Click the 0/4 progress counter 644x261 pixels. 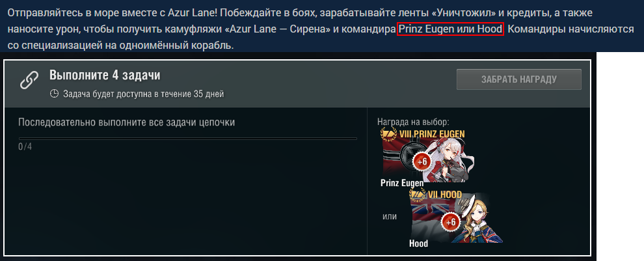[25, 146]
